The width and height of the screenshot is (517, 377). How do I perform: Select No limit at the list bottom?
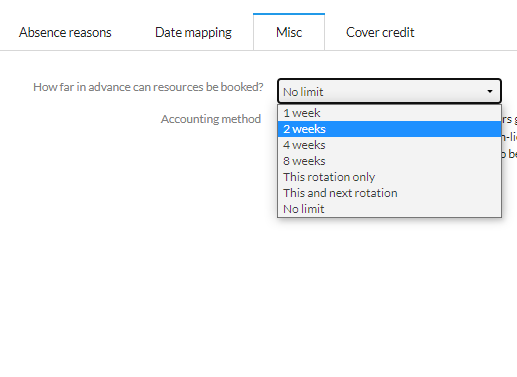pos(389,209)
